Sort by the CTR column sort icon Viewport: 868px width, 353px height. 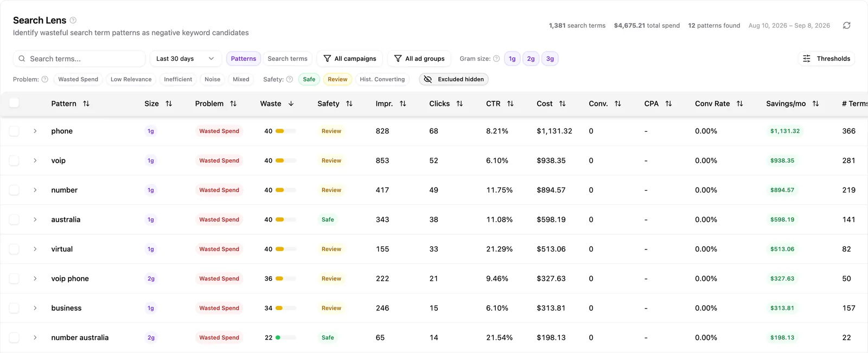pyautogui.click(x=510, y=104)
